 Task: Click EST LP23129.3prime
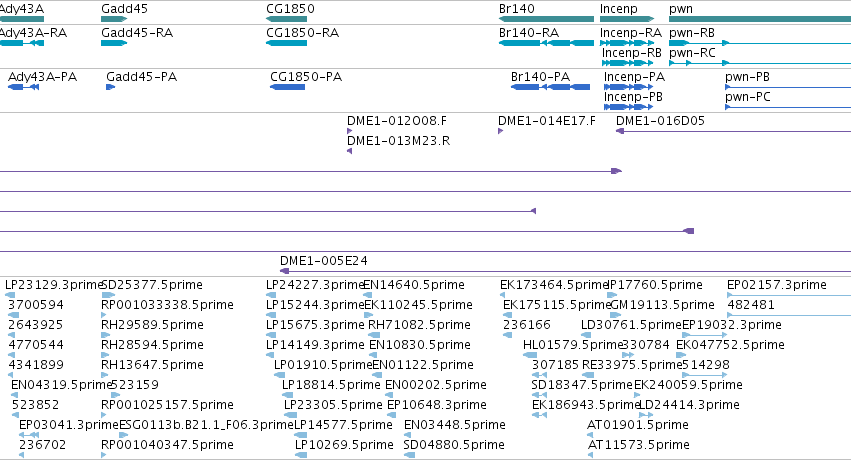click(53, 285)
